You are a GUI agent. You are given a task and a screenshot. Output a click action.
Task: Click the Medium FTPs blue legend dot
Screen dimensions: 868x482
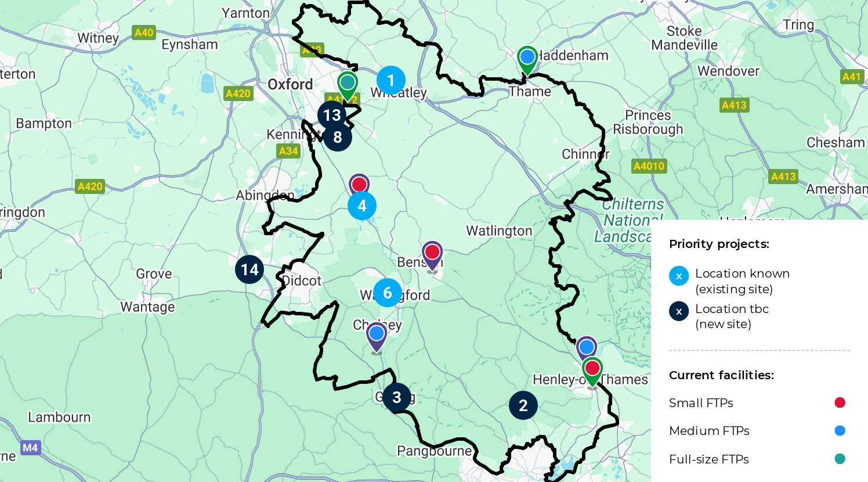click(840, 430)
